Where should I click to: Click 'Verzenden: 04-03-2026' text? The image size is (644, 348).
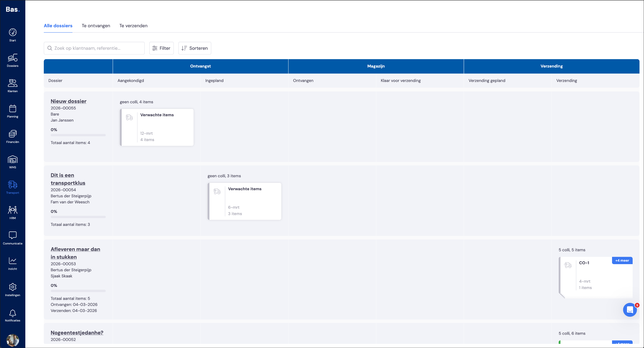(74, 311)
